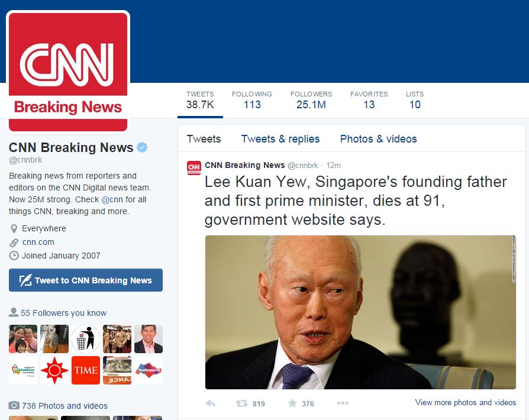The width and height of the screenshot is (529, 420).
Task: Select the trash bin figure follower avatar
Action: pos(86,339)
